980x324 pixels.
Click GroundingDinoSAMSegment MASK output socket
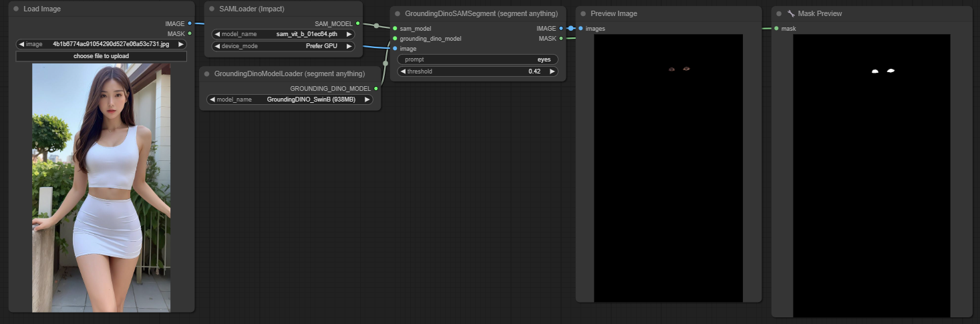click(561, 39)
